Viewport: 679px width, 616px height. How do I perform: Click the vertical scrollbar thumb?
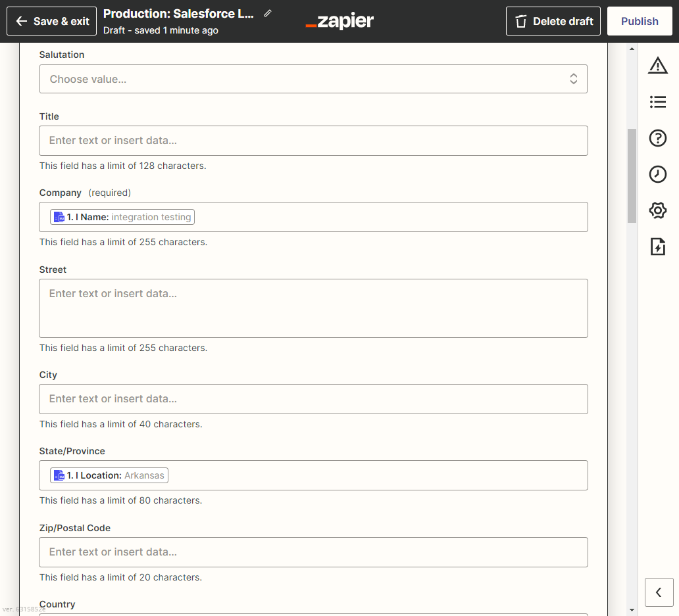point(632,176)
